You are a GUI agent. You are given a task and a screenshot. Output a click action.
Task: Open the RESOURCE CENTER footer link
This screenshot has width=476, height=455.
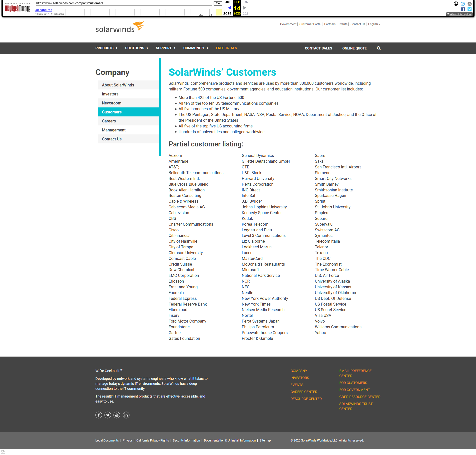(x=306, y=399)
